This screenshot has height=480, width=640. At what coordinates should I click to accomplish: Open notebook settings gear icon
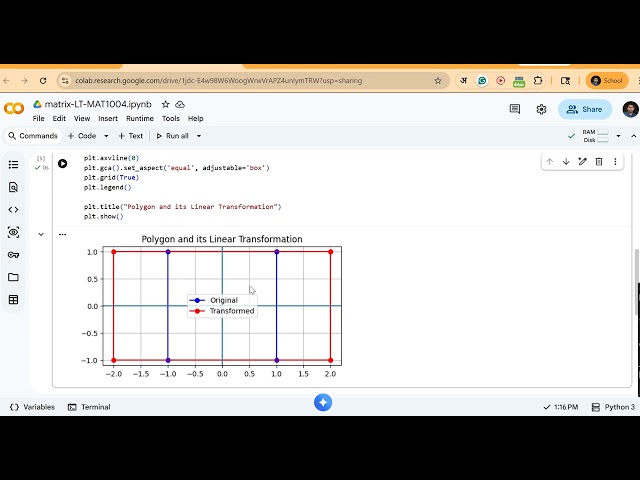(x=541, y=109)
